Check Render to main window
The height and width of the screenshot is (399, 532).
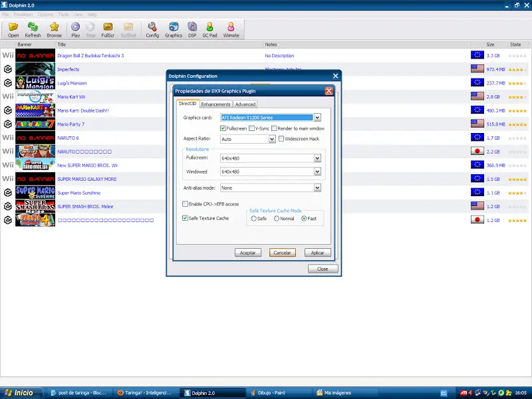coord(274,128)
